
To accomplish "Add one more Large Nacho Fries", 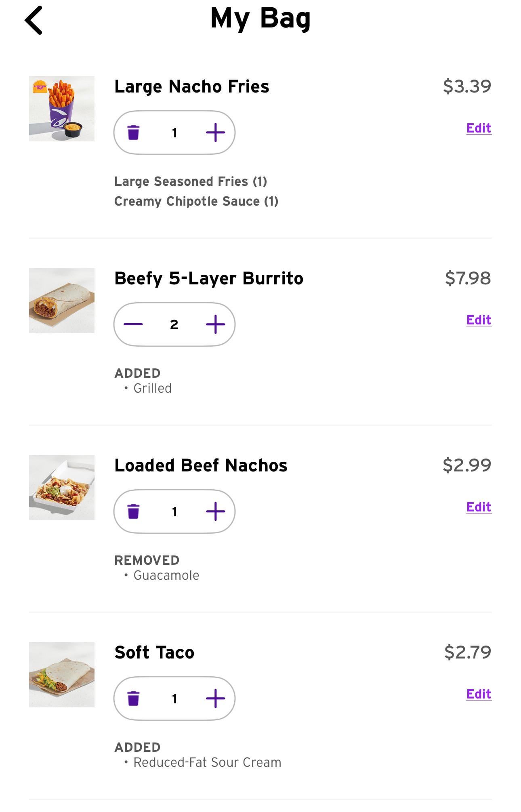I will click(x=215, y=133).
